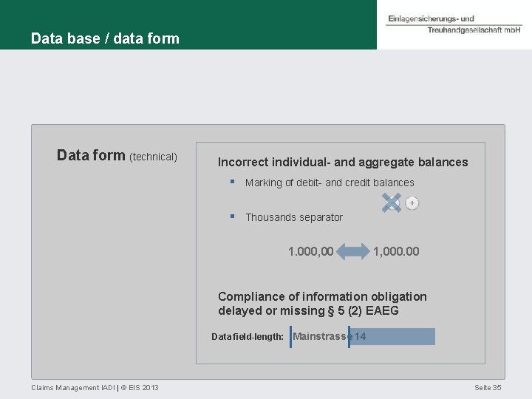Click the slide title 'Data base / data form'
This screenshot has width=532, height=399.
105,38
